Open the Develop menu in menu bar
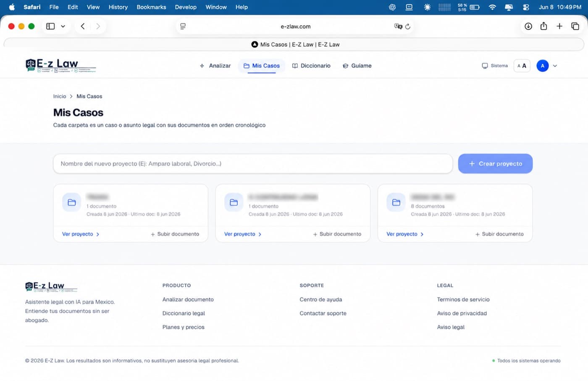588x381 pixels. tap(186, 7)
